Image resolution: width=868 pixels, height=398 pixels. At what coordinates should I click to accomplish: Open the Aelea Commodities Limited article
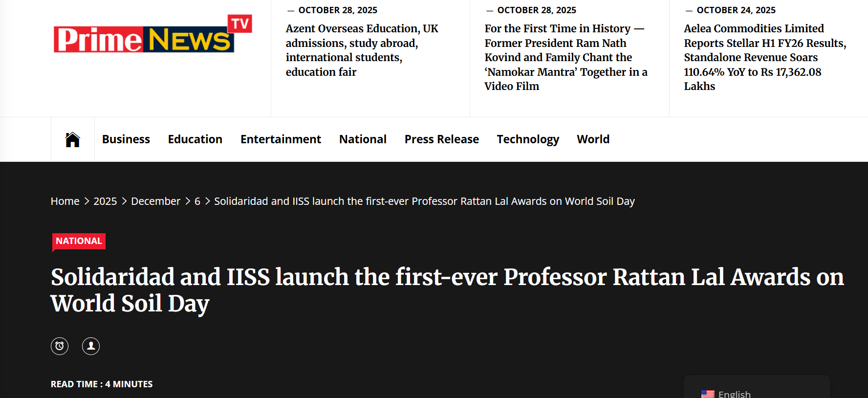tap(764, 57)
